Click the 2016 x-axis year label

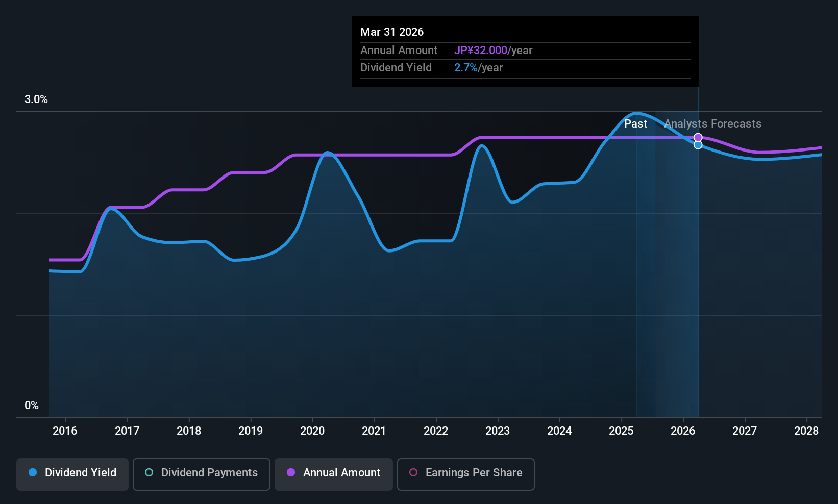point(65,431)
